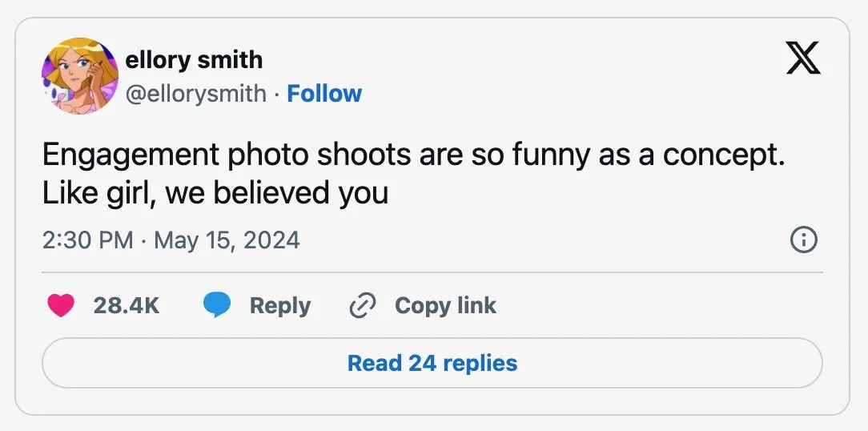Image resolution: width=868 pixels, height=431 pixels.
Task: Follow the ellorysmith account
Action: coord(324,94)
